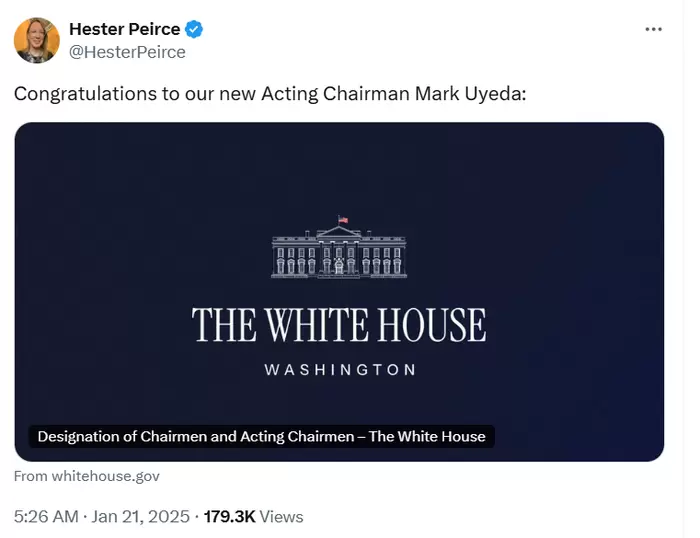Viewport: 700px width, 538px height.
Task: Click the "From whitehouse.gov" source link
Action: pos(86,476)
